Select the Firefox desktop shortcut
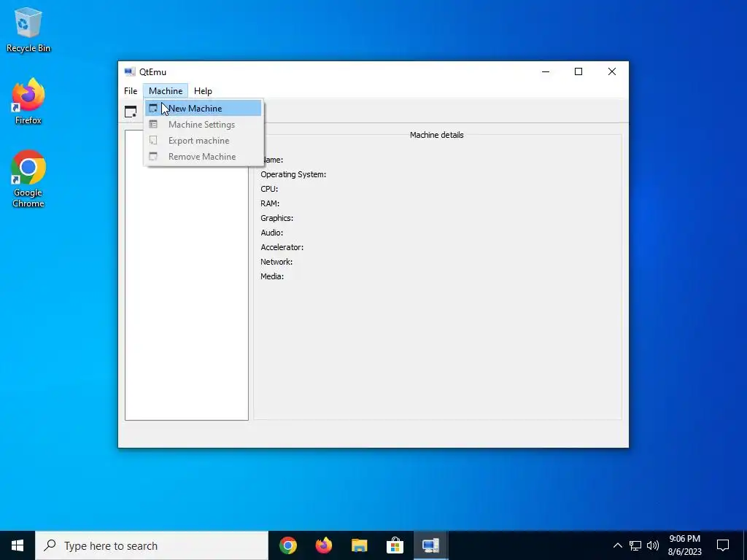747x560 pixels. [x=28, y=101]
